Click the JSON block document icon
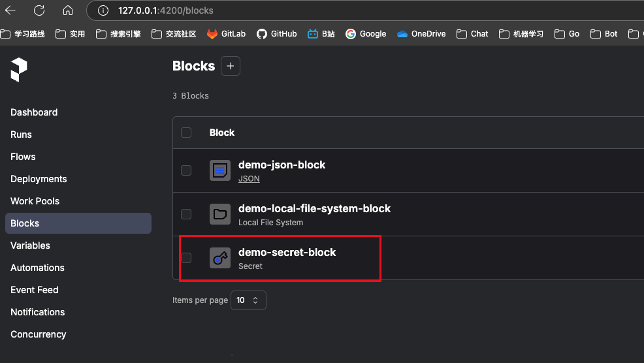Screen dimensions: 644x363 (220, 170)
